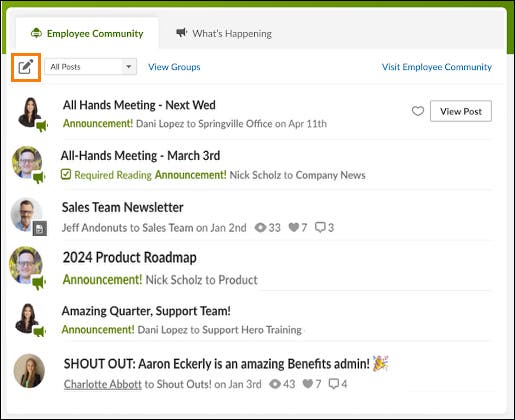The width and height of the screenshot is (515, 420).
Task: Click the megaphone badge on the 2024 Product Roadmap avatar
Action: 39,283
